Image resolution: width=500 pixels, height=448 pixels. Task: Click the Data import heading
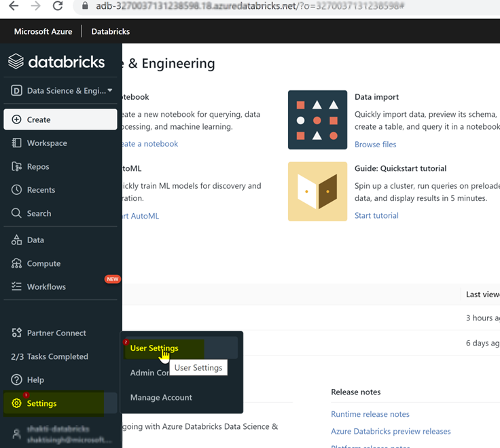(x=376, y=97)
